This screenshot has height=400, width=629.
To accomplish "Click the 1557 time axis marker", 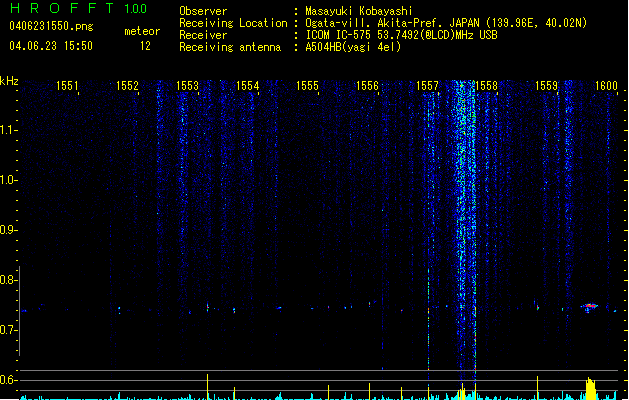I will coord(427,86).
